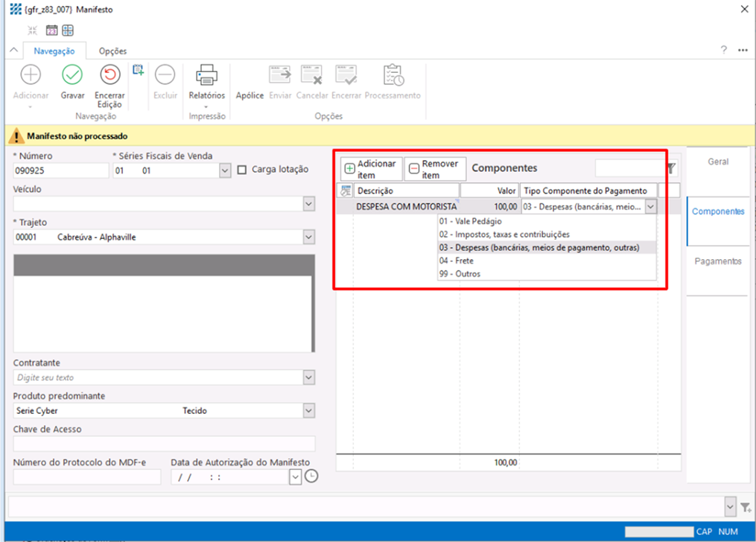Screen dimensions: 756x542
Task: Open the Trajeto dropdown arrow
Action: click(308, 237)
